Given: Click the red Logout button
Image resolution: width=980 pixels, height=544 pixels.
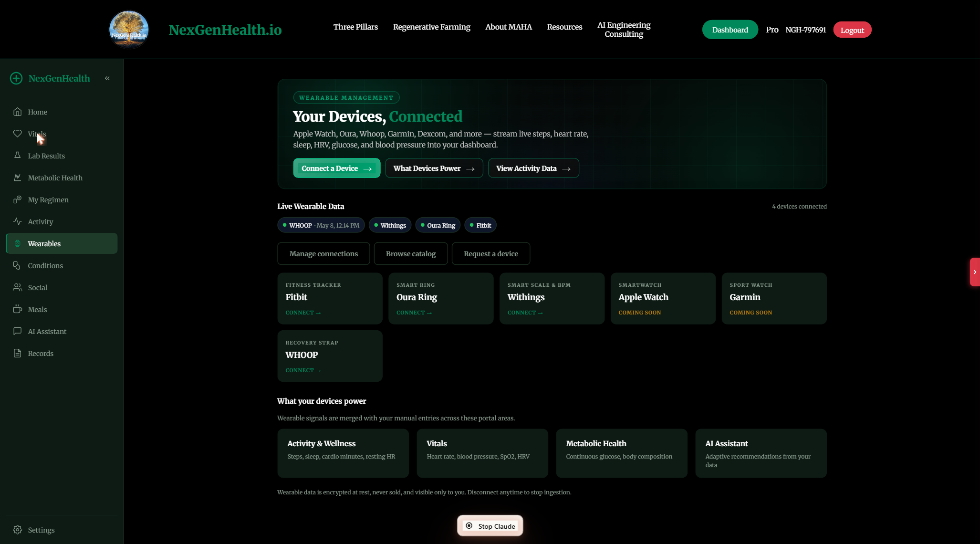Looking at the screenshot, I should [x=852, y=30].
